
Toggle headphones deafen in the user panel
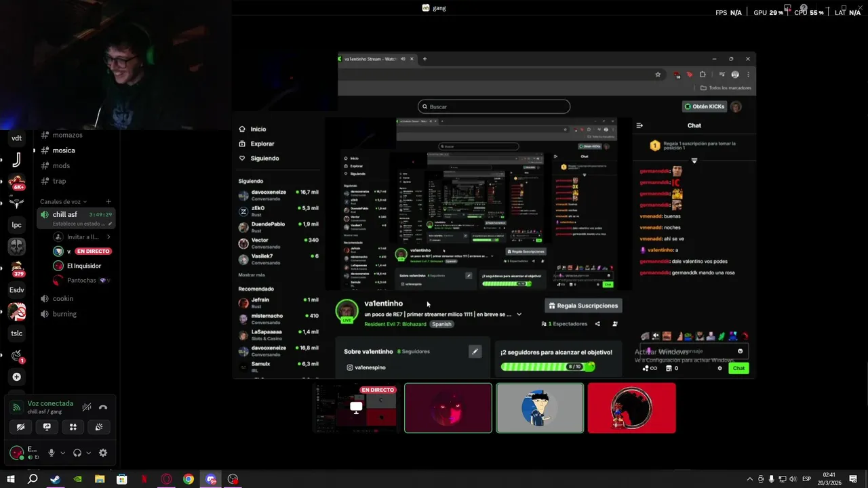(x=77, y=453)
